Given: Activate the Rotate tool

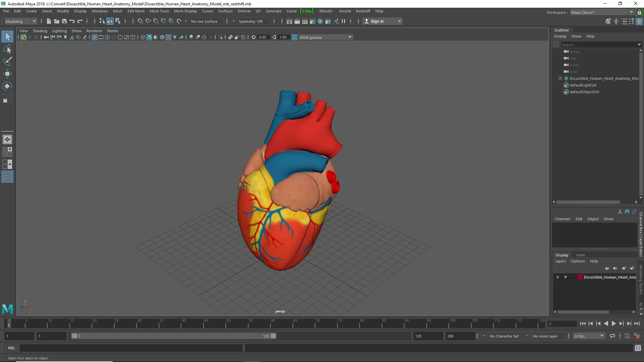Looking at the screenshot, I should (x=7, y=86).
